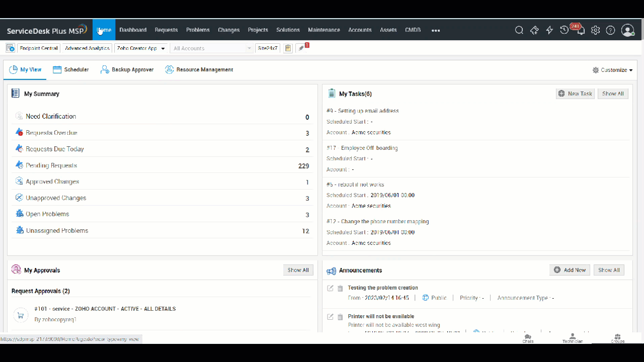Click the lightning bolt quick actions icon
The image size is (644, 362).
[549, 30]
